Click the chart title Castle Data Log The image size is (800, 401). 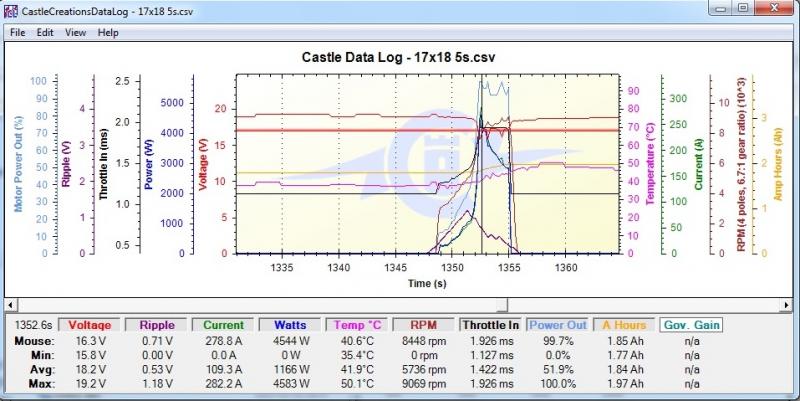pos(399,56)
